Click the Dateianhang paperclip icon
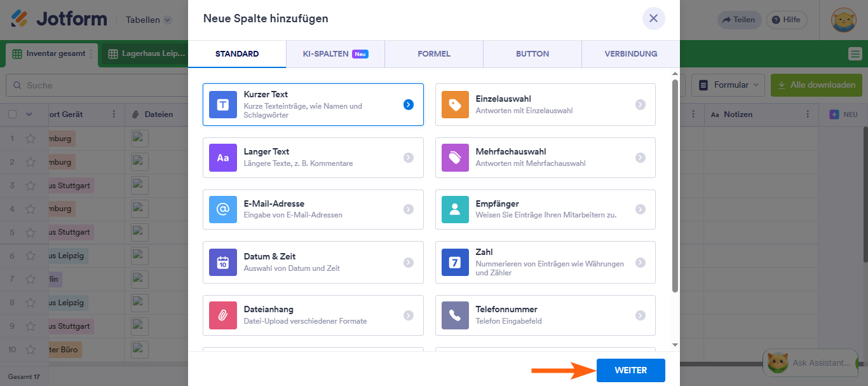Image resolution: width=868 pixels, height=386 pixels. pyautogui.click(x=222, y=315)
